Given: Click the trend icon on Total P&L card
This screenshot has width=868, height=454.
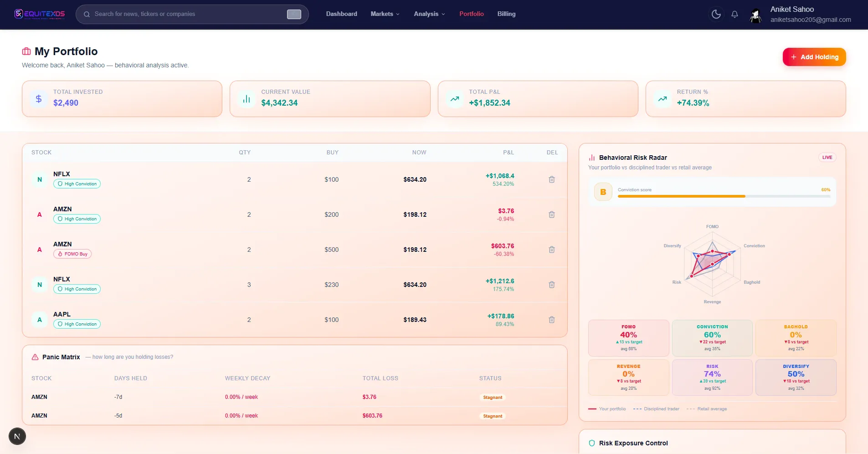Looking at the screenshot, I should [455, 98].
